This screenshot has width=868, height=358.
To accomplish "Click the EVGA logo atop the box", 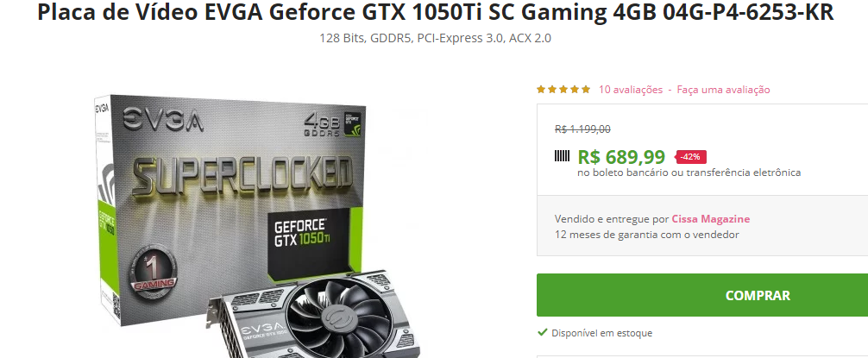I will coord(163,119).
